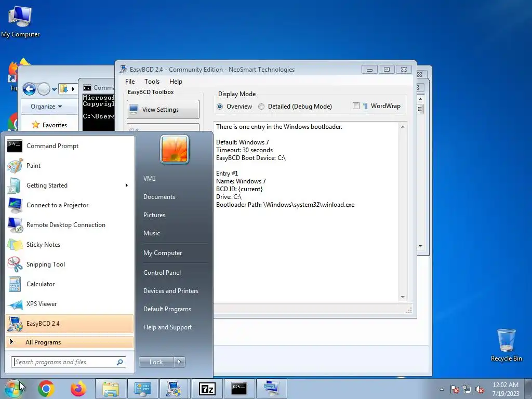The image size is (532, 399).
Task: Expand Getting Started submenu arrow
Action: (127, 185)
